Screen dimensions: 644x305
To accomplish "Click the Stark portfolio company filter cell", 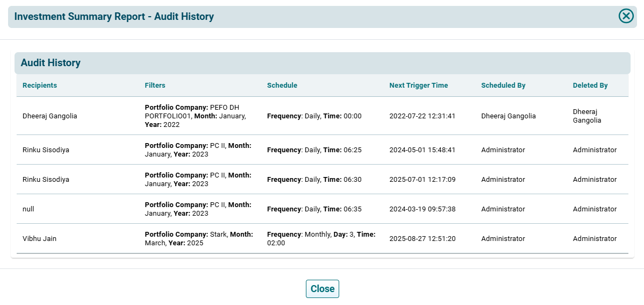I will (198, 239).
